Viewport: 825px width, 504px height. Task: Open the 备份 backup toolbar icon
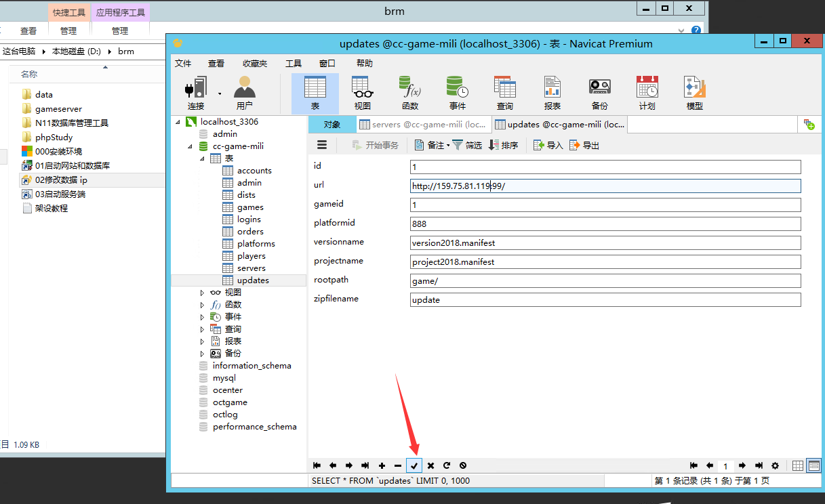coord(600,93)
